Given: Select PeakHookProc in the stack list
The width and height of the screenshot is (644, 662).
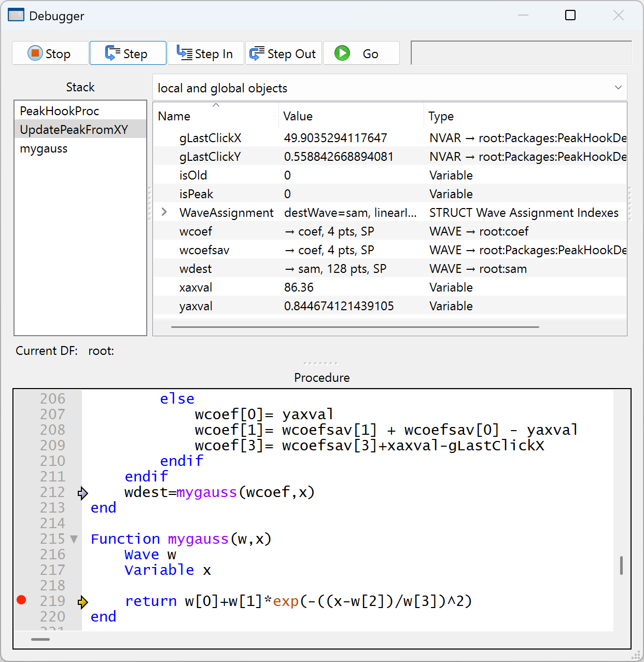Looking at the screenshot, I should [60, 111].
